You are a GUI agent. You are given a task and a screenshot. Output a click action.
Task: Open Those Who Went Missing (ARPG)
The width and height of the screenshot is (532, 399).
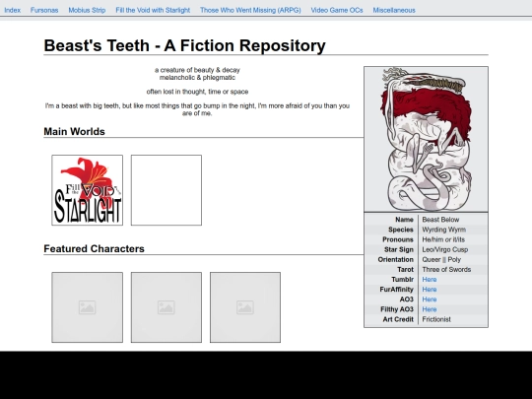(250, 10)
